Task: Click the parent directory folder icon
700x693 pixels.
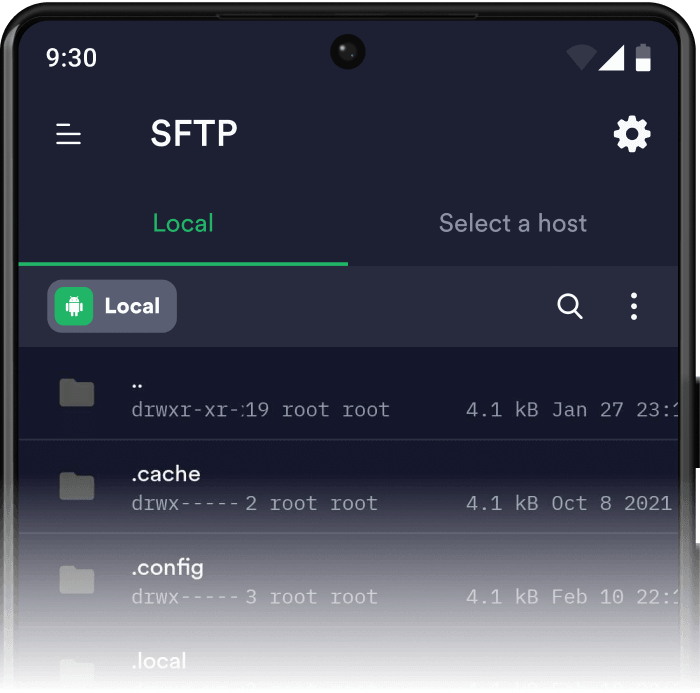Action: point(77,394)
